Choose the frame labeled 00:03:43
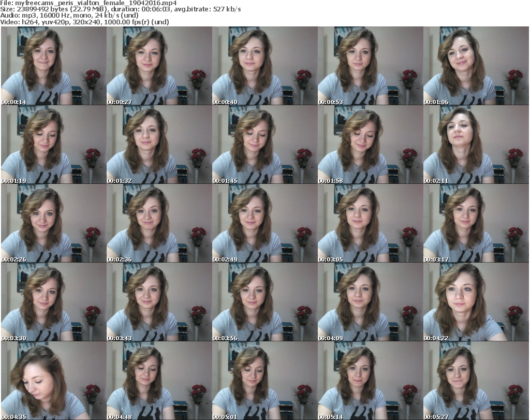 point(159,302)
